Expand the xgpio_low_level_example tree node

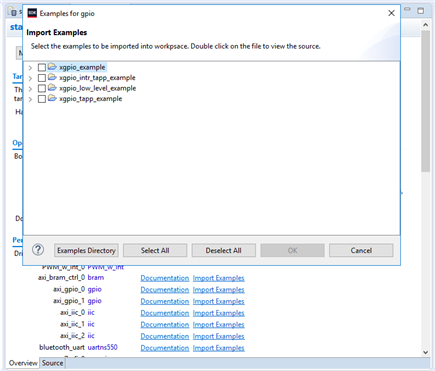(x=30, y=89)
